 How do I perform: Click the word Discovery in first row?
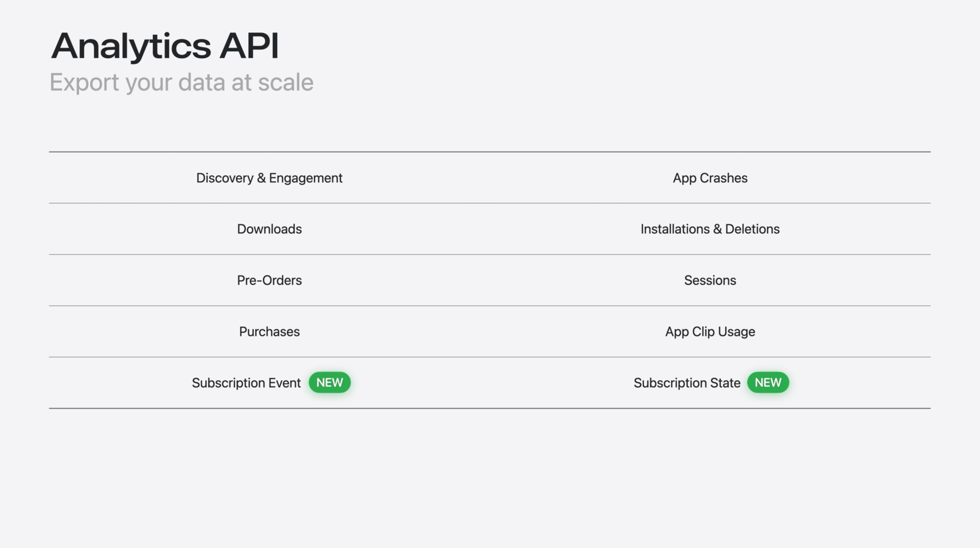(225, 178)
